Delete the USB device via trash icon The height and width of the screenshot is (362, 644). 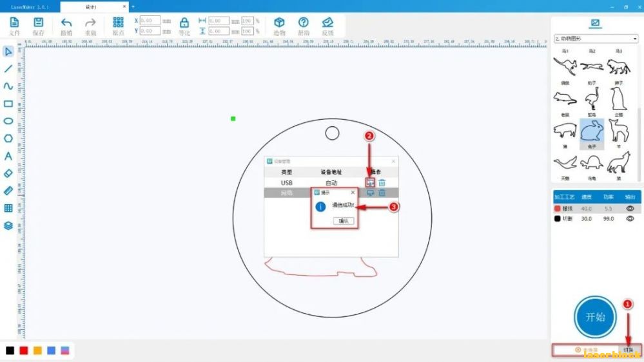pos(382,183)
